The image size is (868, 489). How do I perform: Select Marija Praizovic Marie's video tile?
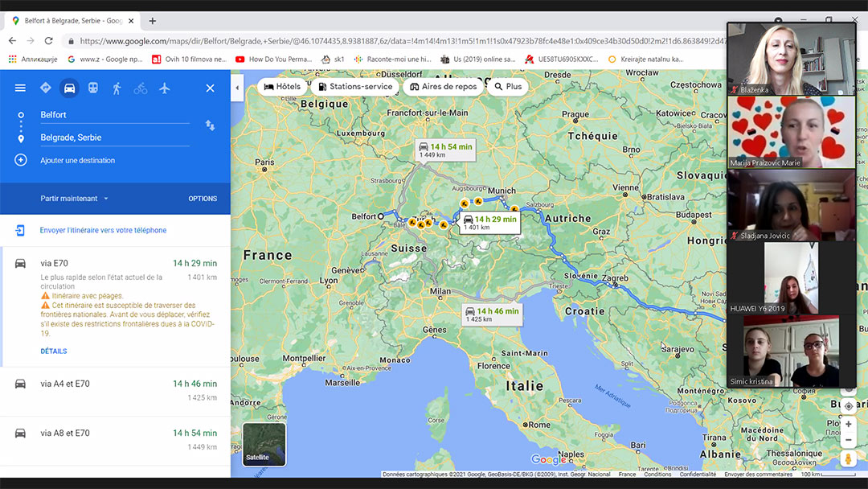click(x=792, y=133)
